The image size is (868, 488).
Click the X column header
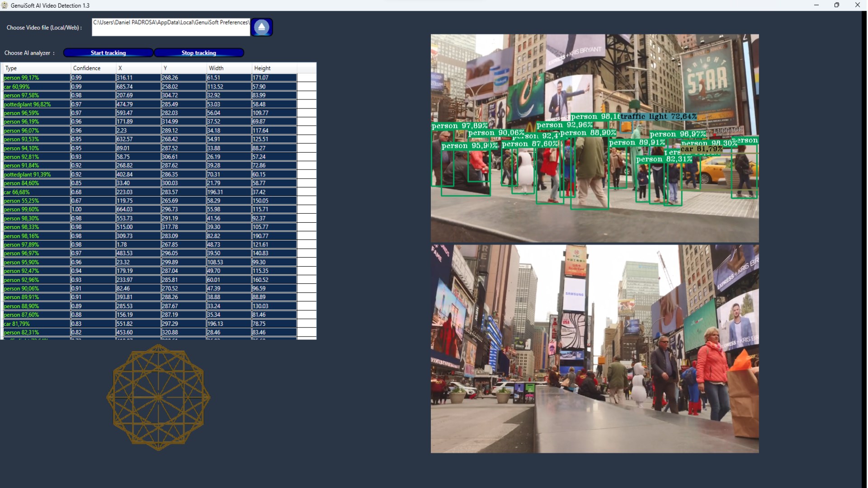[x=138, y=68]
